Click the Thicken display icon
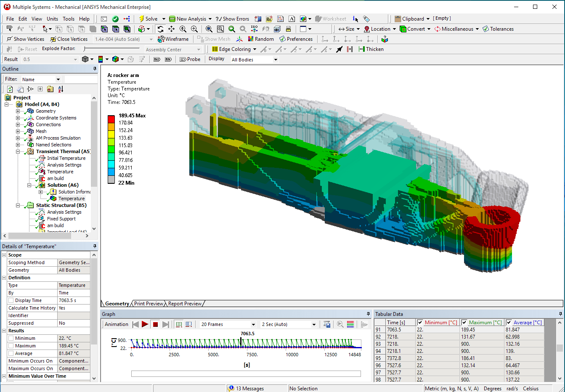The width and height of the screenshot is (565, 392). pyautogui.click(x=371, y=49)
